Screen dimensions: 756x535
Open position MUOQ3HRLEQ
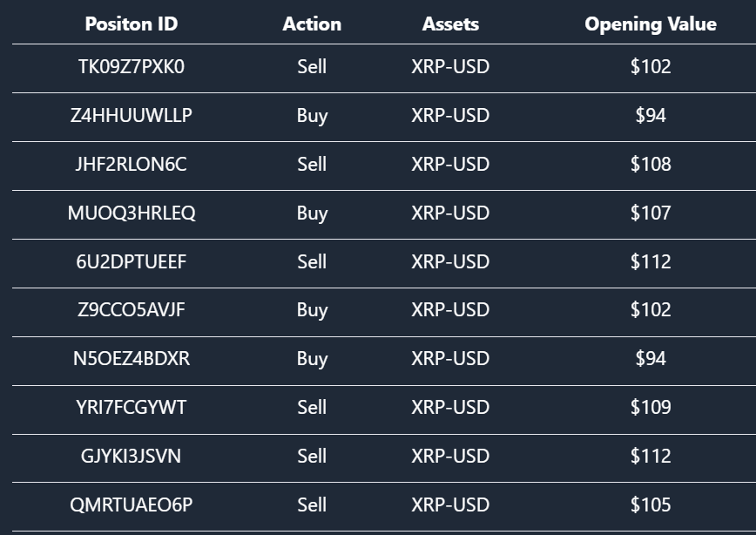[131, 213]
